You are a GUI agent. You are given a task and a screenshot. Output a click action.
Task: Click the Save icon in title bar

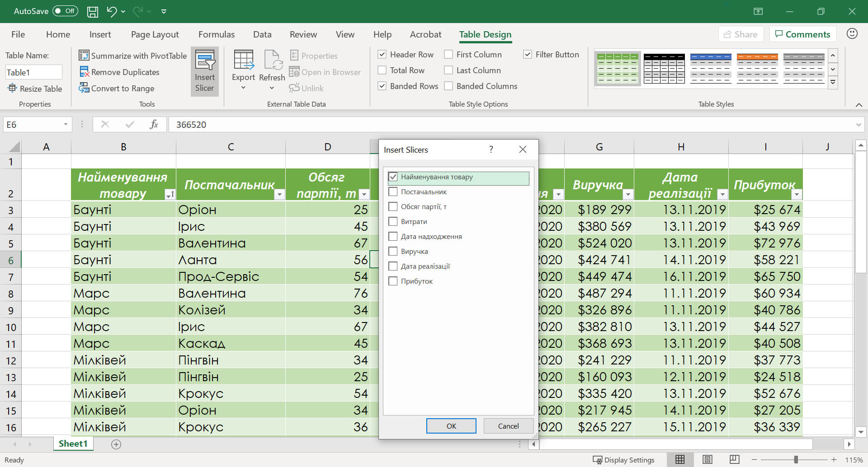[x=92, y=11]
